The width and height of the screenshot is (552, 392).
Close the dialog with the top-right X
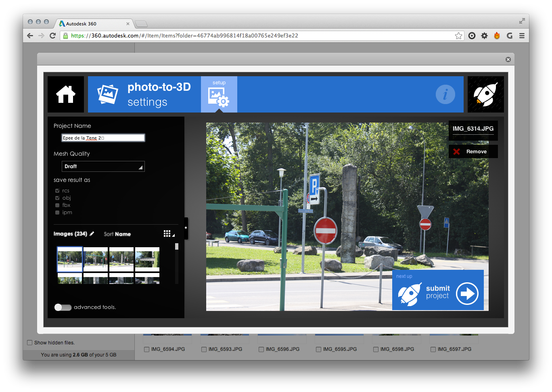point(508,59)
